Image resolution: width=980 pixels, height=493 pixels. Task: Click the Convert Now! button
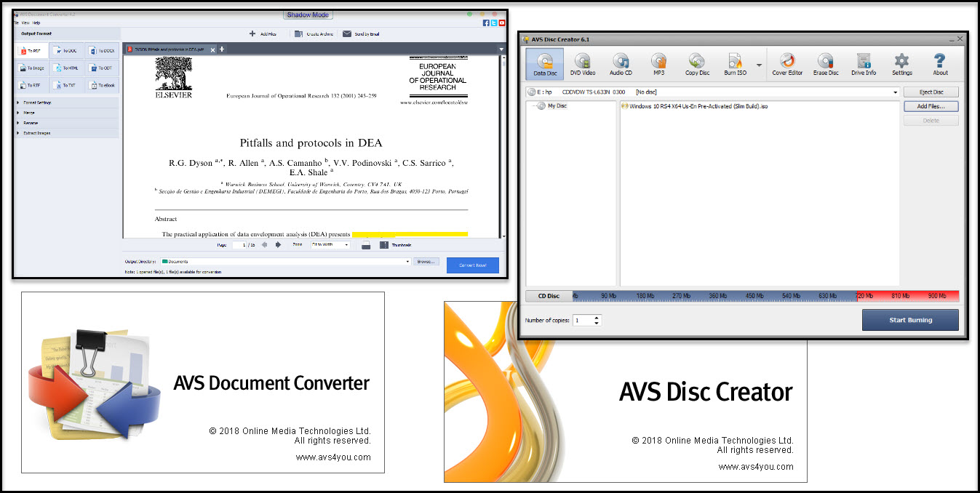[473, 265]
